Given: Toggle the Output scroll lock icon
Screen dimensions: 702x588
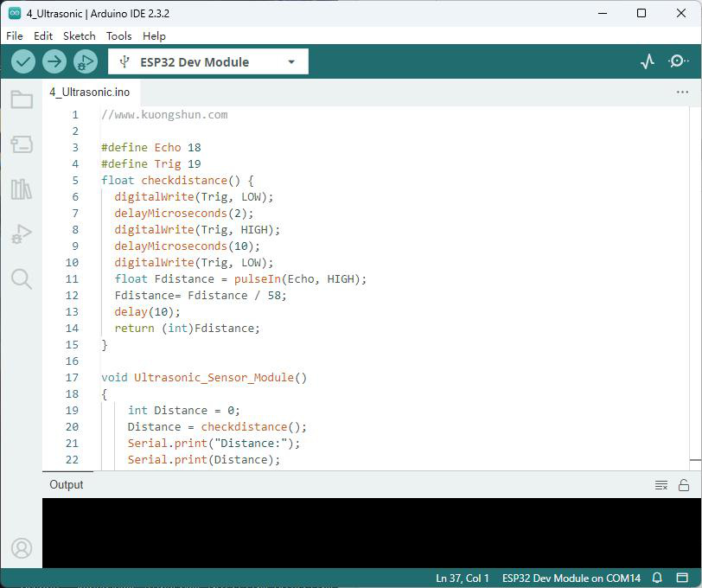Looking at the screenshot, I should (684, 485).
